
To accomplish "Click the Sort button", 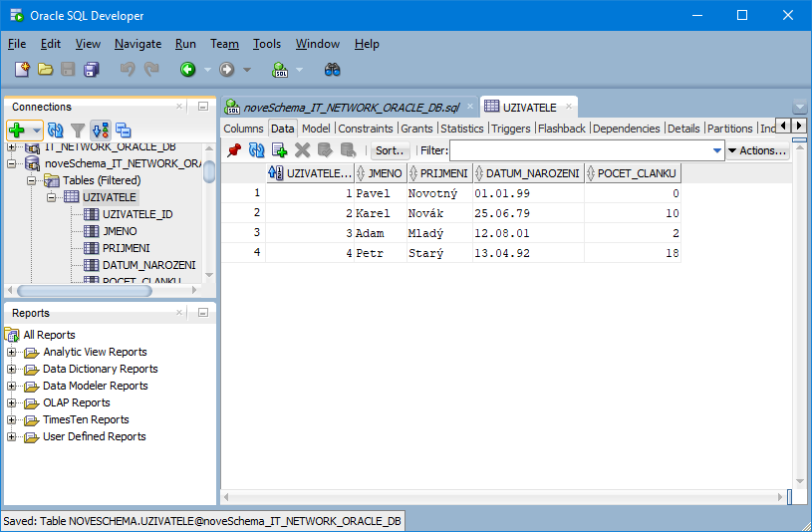I will coord(391,150).
